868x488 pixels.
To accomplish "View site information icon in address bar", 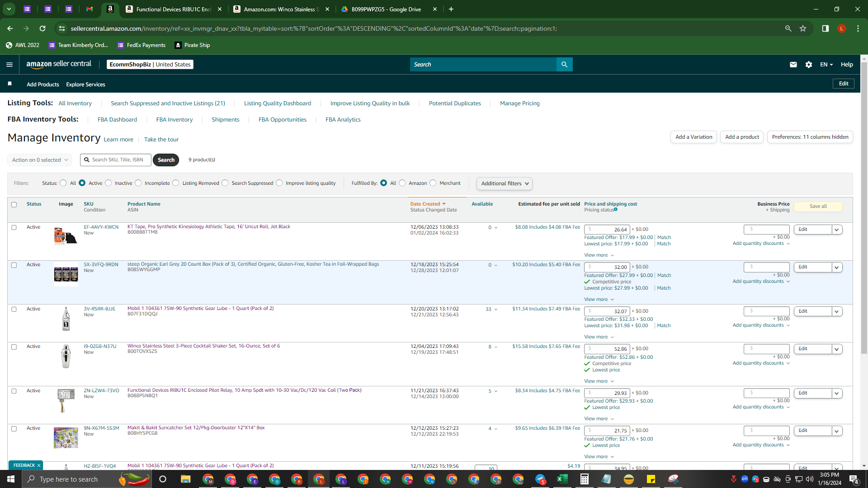I will click(62, 28).
